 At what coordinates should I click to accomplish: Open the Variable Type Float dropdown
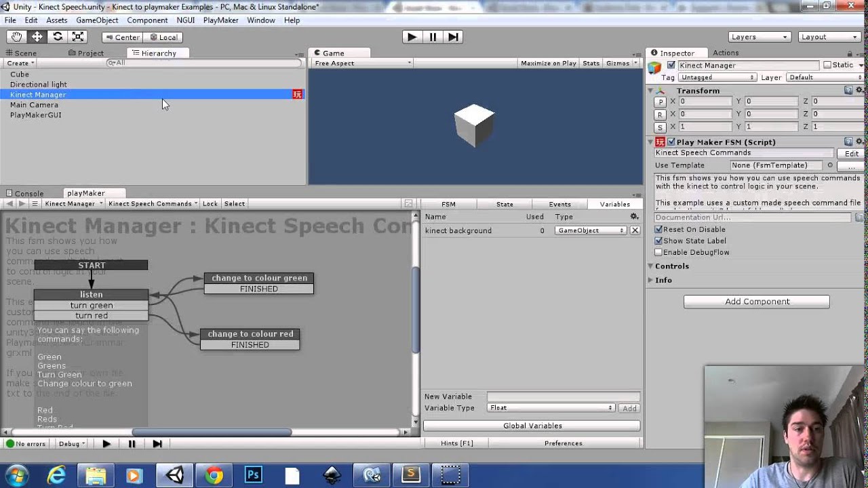pos(551,408)
